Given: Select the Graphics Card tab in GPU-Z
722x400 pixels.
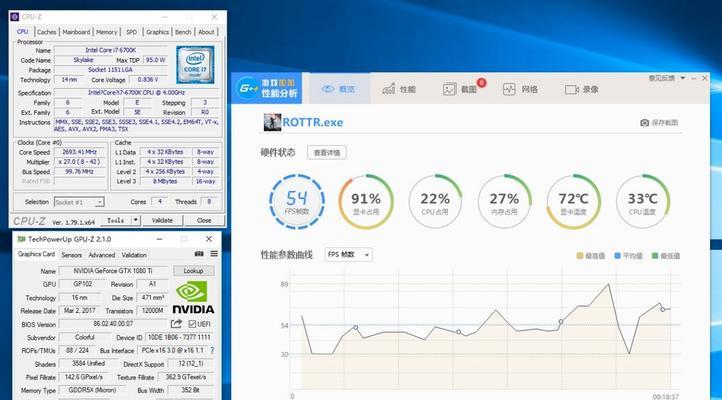Looking at the screenshot, I should click(x=36, y=254).
